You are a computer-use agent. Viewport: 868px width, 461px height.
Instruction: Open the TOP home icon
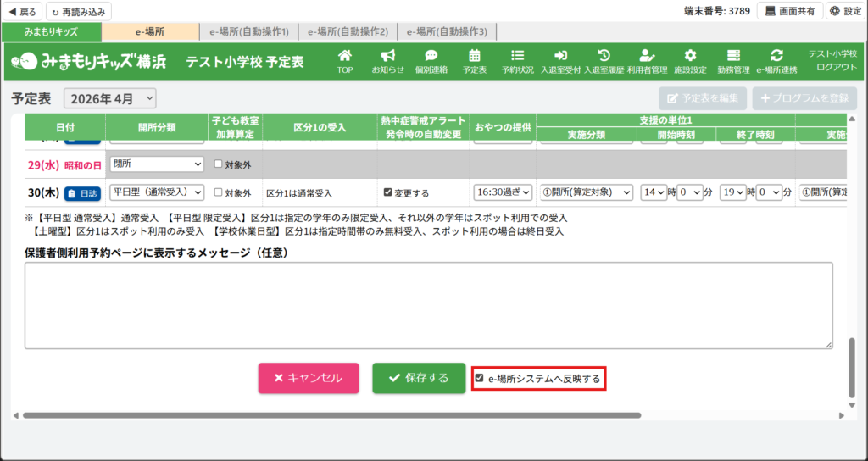345,61
